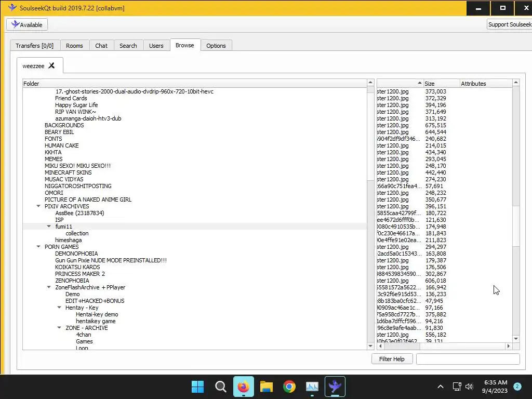
Task: Open the system monitor taskbar app
Action: click(x=312, y=387)
